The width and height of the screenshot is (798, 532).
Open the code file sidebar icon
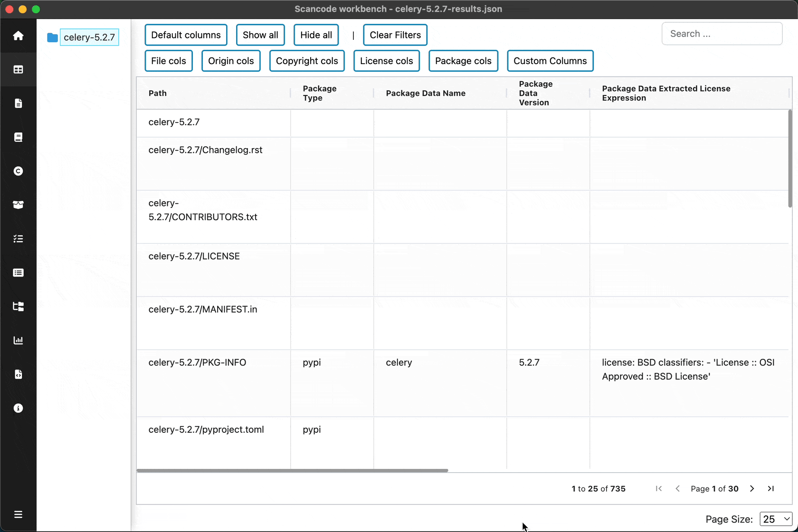pos(18,374)
